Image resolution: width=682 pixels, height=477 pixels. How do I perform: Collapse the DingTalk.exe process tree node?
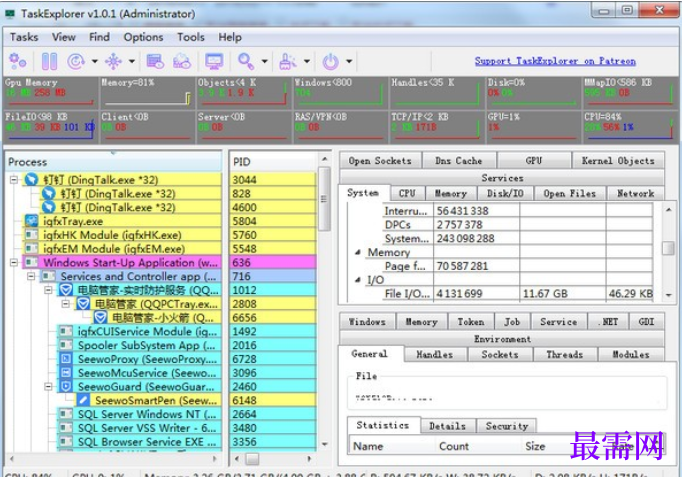tap(14, 179)
